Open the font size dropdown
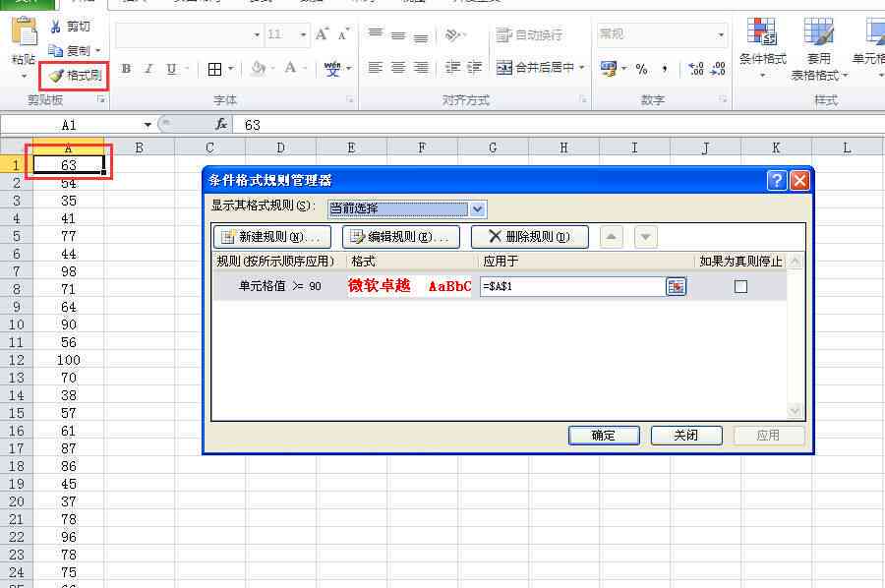Viewport: 885px width, 588px height. (x=303, y=35)
